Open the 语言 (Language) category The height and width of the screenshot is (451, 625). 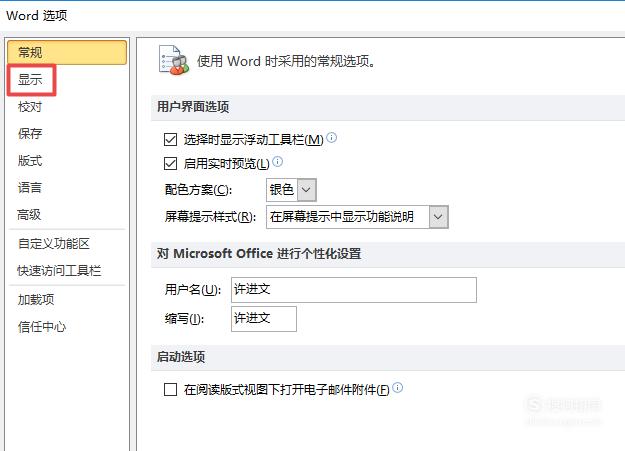pos(30,187)
